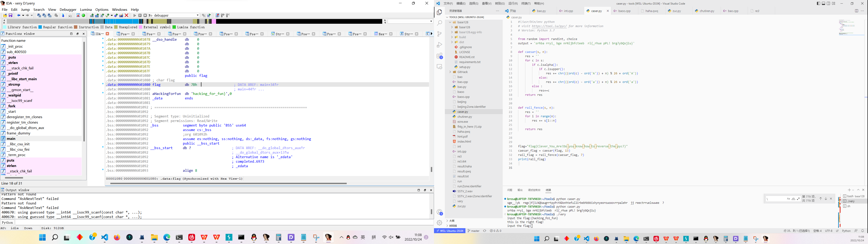Toggle regex option in terminal find box
868x244 pixels.
[799, 199]
